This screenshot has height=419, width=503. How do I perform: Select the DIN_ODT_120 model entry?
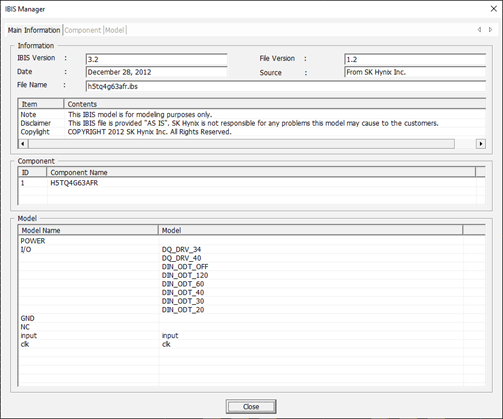(185, 275)
